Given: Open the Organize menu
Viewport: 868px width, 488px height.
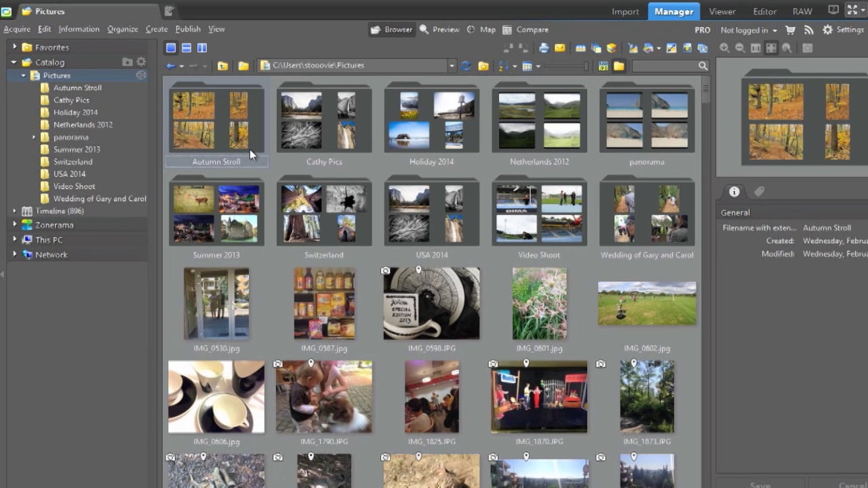Looking at the screenshot, I should point(122,29).
